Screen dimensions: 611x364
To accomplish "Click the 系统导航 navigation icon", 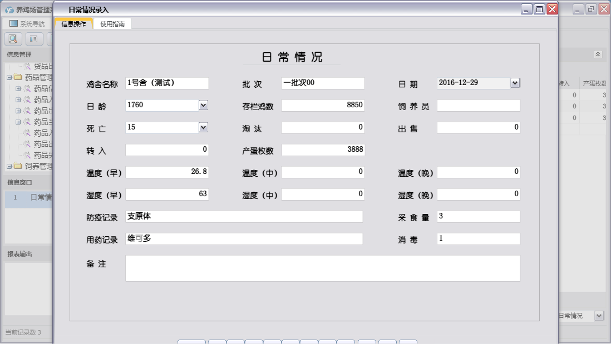I will [13, 24].
